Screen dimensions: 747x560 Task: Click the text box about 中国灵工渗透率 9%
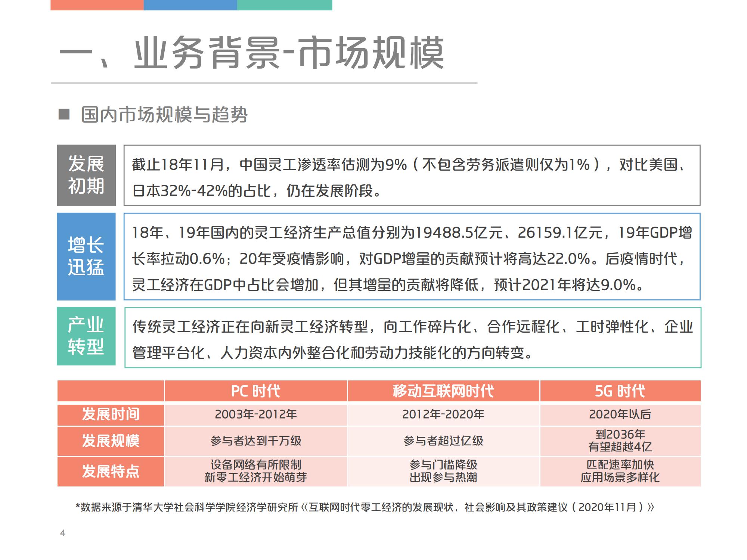tap(412, 175)
